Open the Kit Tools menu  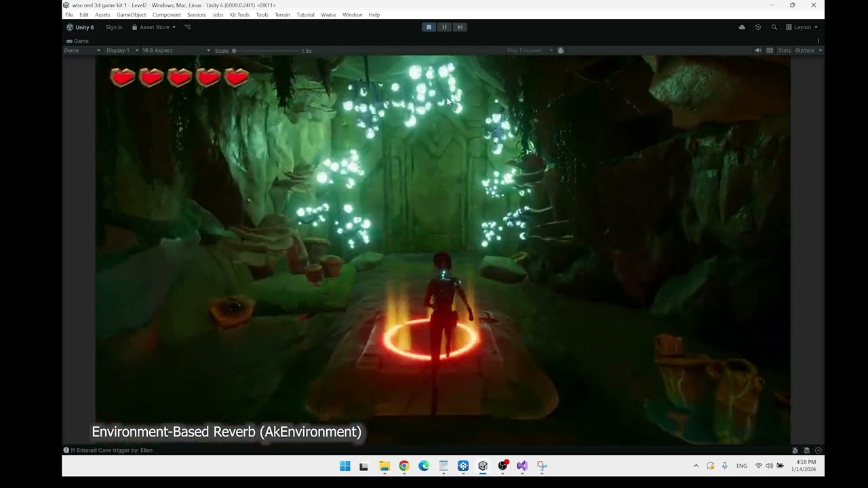tap(240, 15)
